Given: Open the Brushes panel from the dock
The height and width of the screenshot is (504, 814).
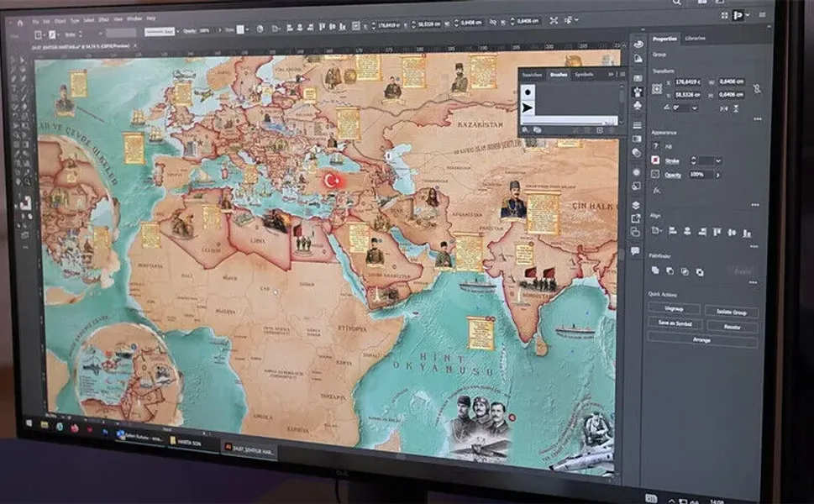Looking at the screenshot, I should point(638,92).
